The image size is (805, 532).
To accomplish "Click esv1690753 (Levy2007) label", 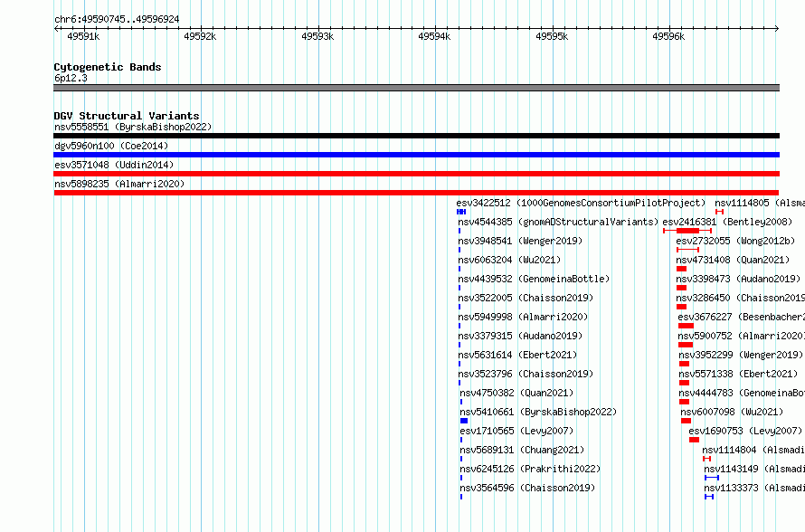I will [745, 431].
